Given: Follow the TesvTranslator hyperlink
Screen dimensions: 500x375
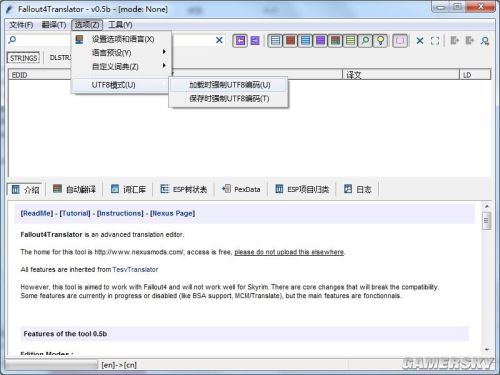Looking at the screenshot, I should click(x=135, y=269).
